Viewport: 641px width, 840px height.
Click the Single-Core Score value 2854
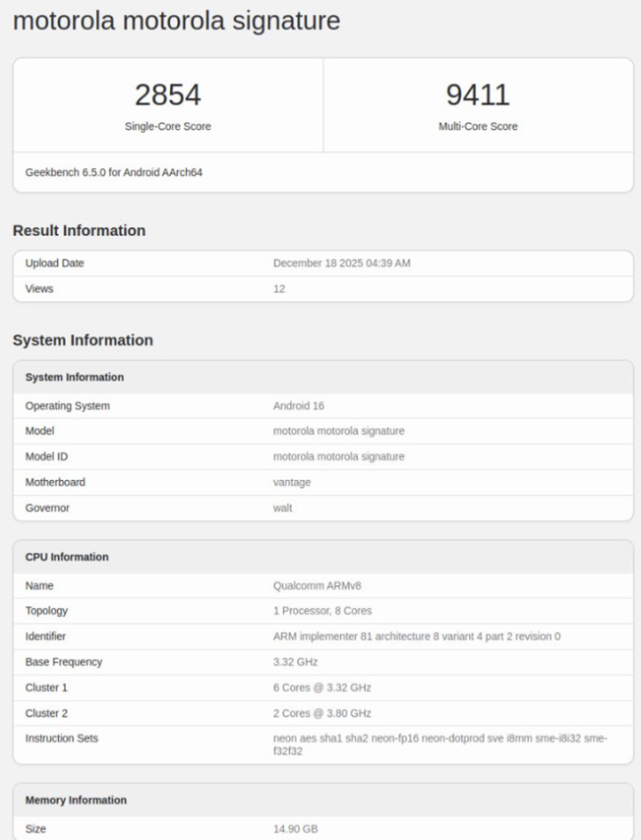[167, 95]
